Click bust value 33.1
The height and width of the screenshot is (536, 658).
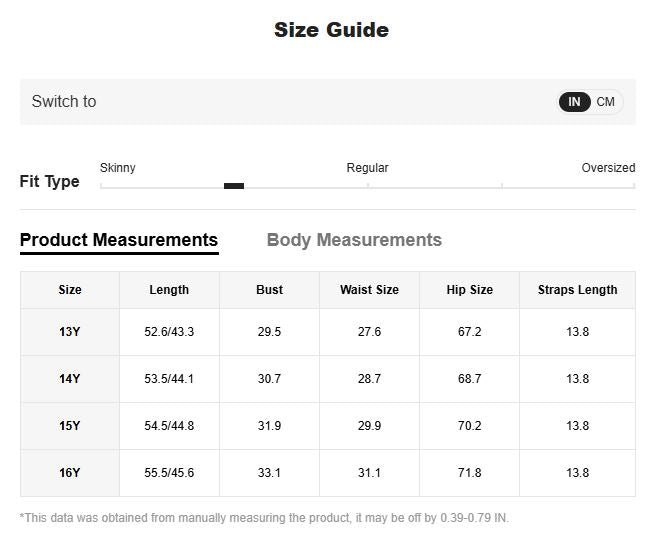[269, 473]
